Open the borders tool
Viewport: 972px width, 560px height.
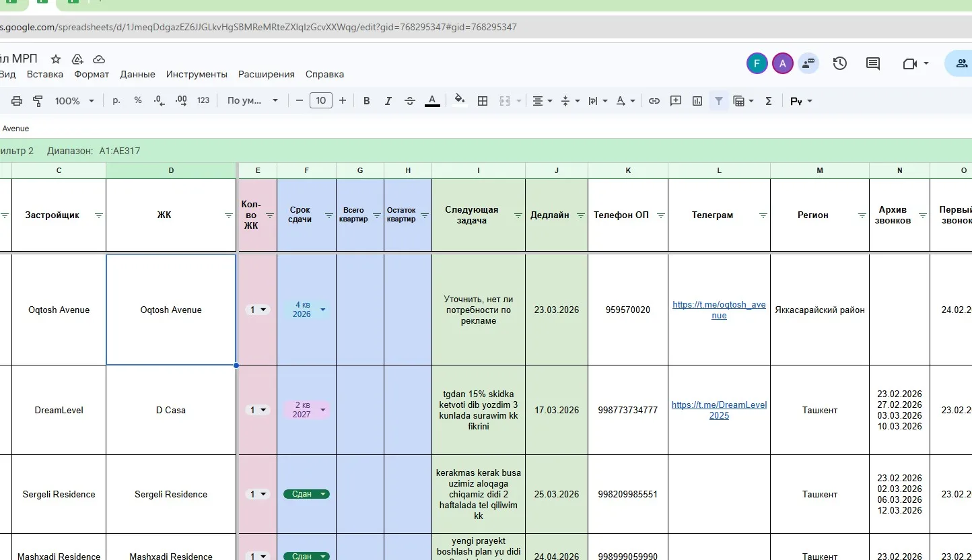coord(483,101)
